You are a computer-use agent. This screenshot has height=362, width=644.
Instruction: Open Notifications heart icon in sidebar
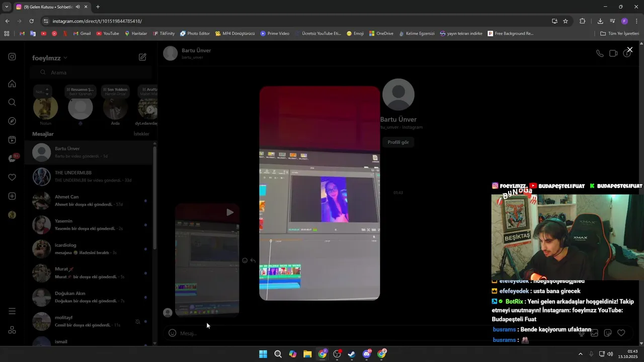(12, 177)
